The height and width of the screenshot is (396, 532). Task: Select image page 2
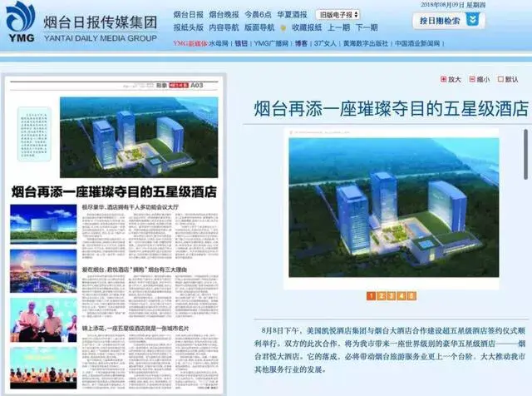click(x=382, y=296)
